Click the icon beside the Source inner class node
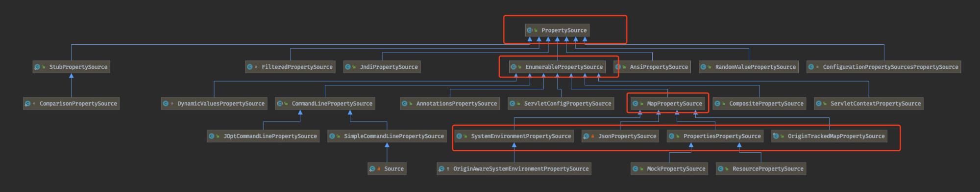980x192 pixels. (372, 169)
